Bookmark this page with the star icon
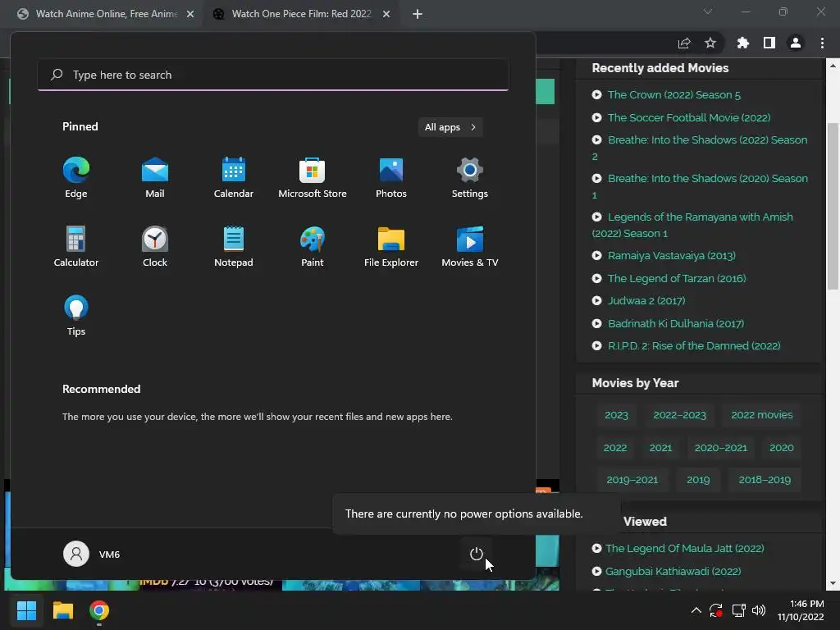This screenshot has height=630, width=840. tap(710, 43)
